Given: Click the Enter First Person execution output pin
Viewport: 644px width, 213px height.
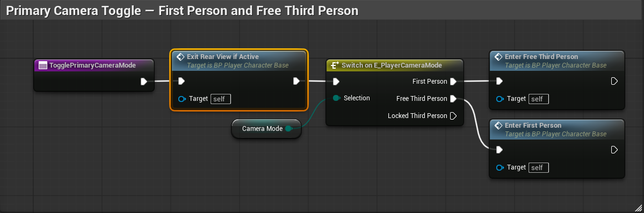Looking at the screenshot, I should pos(614,150).
